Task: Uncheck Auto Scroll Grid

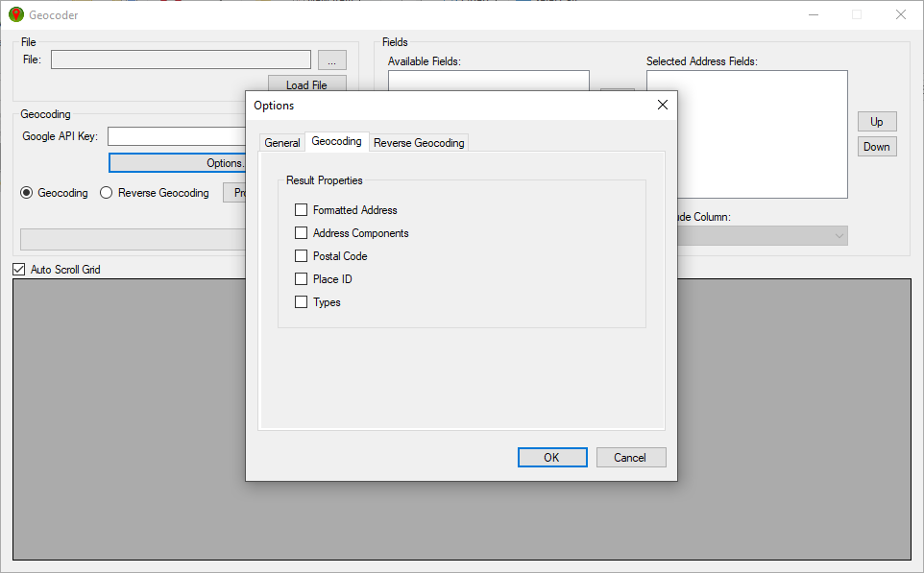Action: coord(18,269)
